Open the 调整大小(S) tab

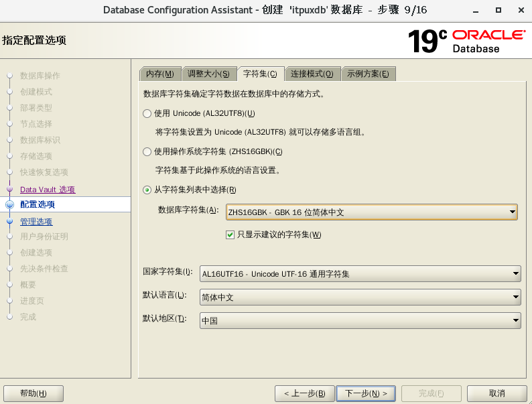pyautogui.click(x=208, y=74)
